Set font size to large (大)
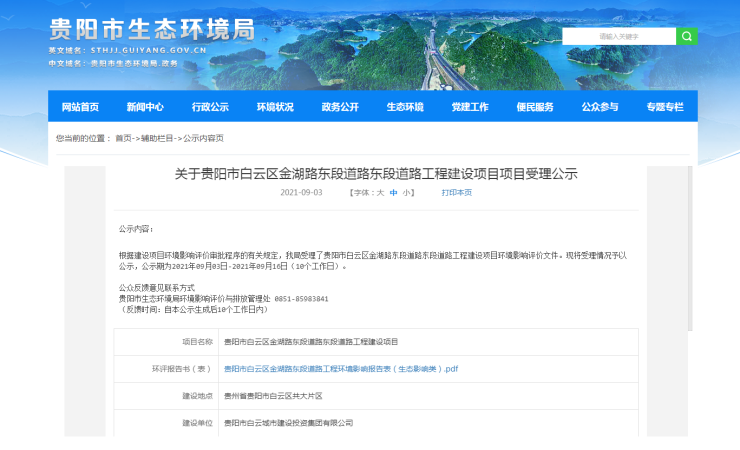This screenshot has width=740, height=450. [380, 192]
